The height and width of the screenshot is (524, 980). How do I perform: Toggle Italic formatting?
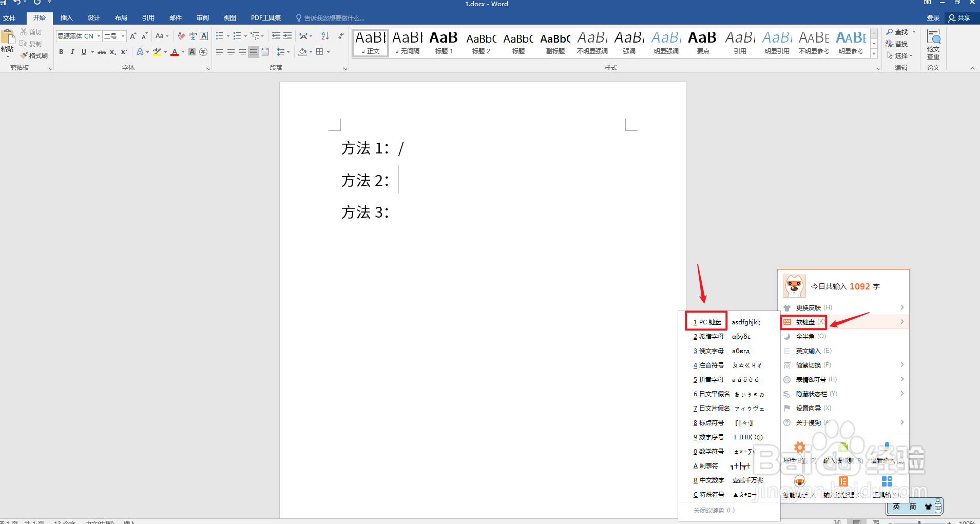pos(72,52)
